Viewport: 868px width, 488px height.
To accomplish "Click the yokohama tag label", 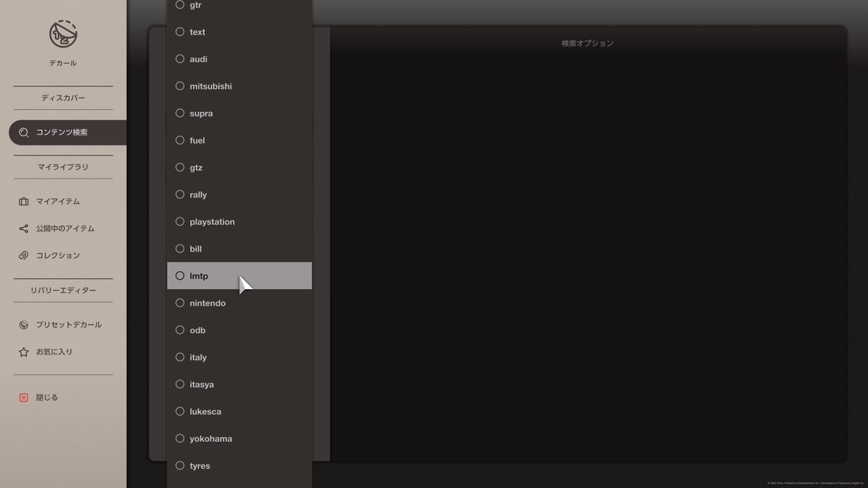I will (211, 439).
